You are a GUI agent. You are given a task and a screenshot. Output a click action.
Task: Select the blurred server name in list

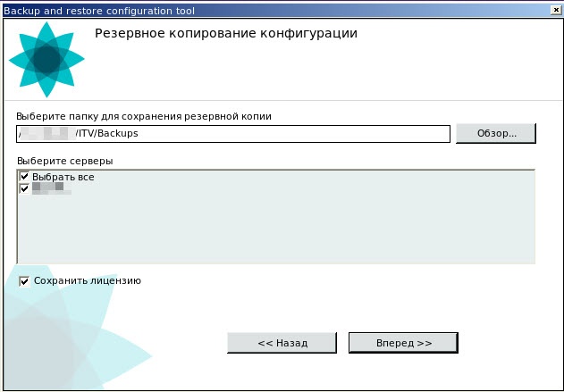coord(53,188)
